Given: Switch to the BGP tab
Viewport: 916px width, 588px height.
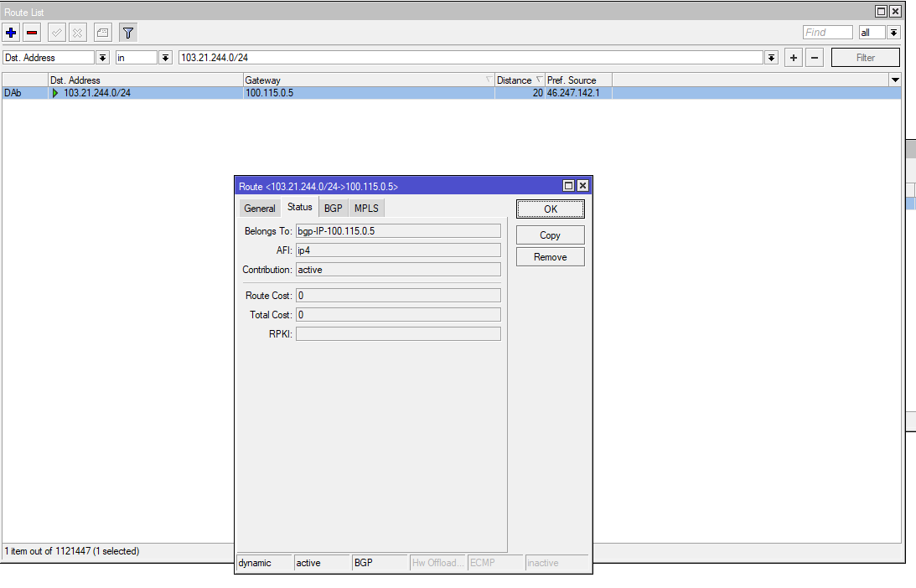Looking at the screenshot, I should (334, 209).
